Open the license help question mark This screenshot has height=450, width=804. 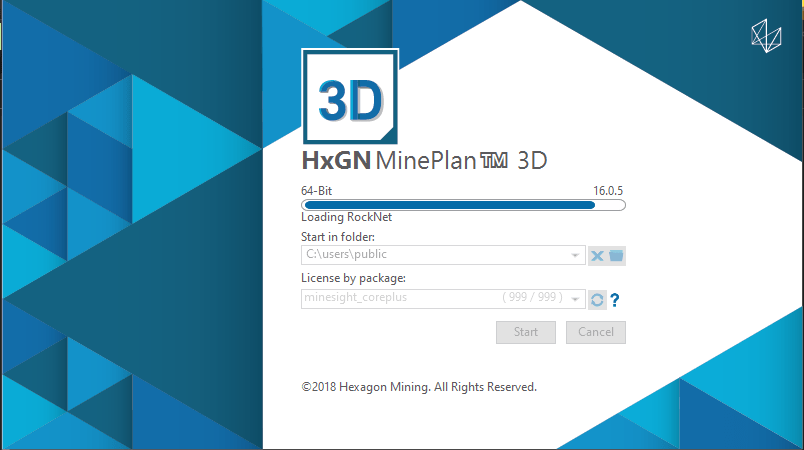tap(615, 300)
